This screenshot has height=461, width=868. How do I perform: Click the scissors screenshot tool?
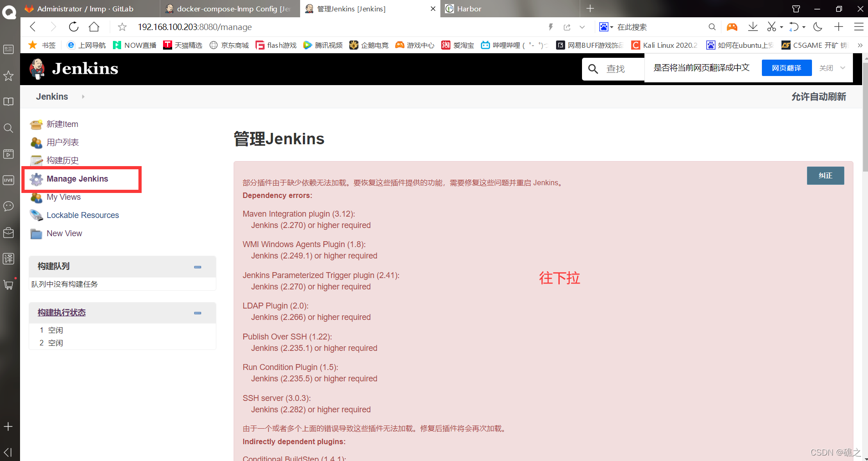click(771, 27)
